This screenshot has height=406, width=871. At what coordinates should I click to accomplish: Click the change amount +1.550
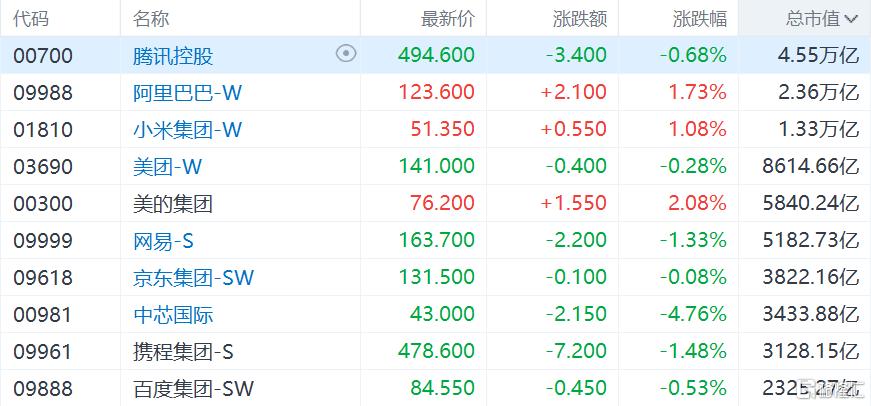click(x=573, y=203)
